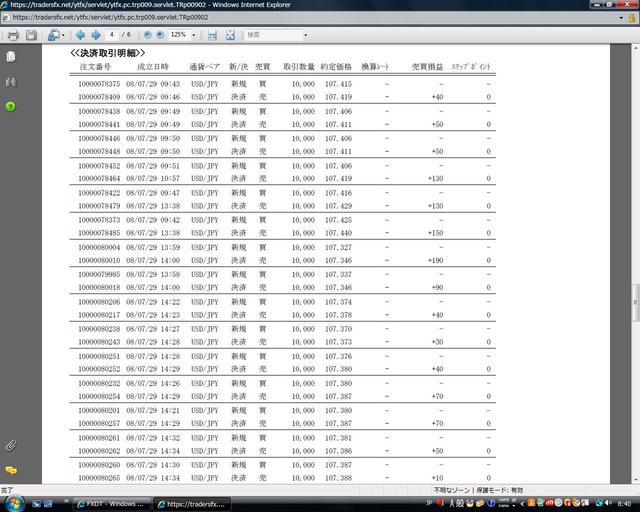
Task: Switch to the https://tradersfx taskbar button
Action: pyautogui.click(x=192, y=504)
